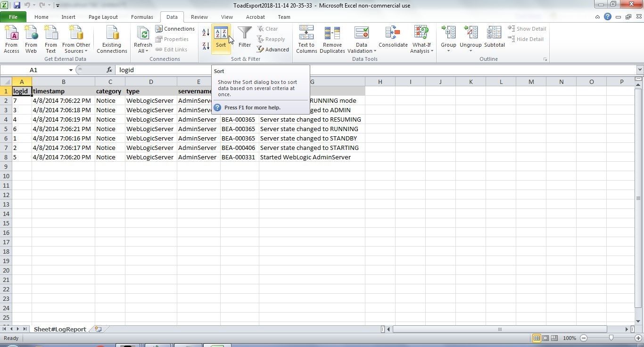Screen dimensions: 644x347
Task: Minimize the ribbon with the caret icon
Action: click(597, 17)
